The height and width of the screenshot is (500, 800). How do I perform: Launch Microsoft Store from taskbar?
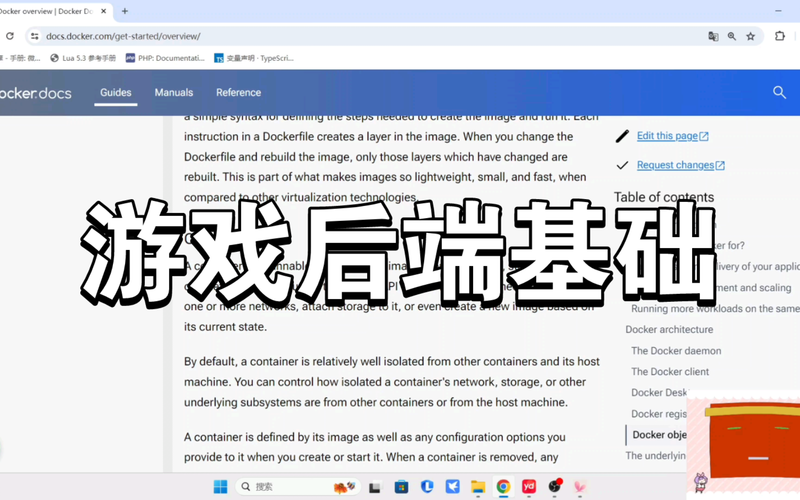tap(402, 487)
